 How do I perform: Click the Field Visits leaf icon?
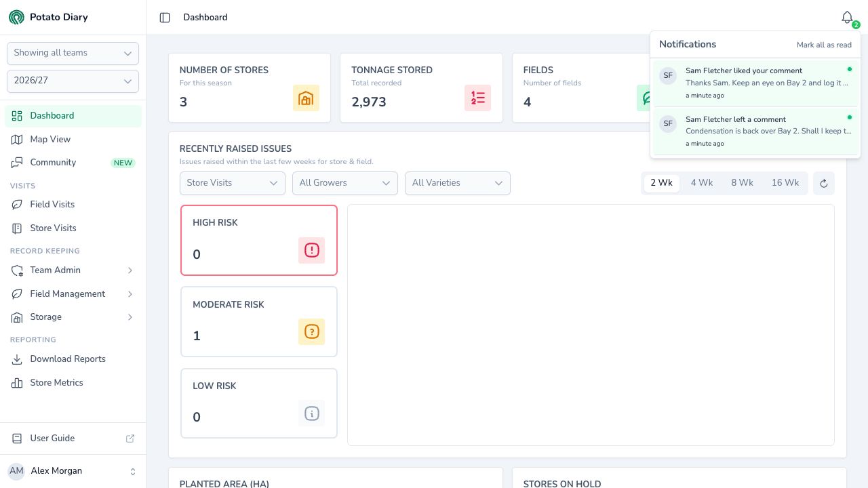17,204
